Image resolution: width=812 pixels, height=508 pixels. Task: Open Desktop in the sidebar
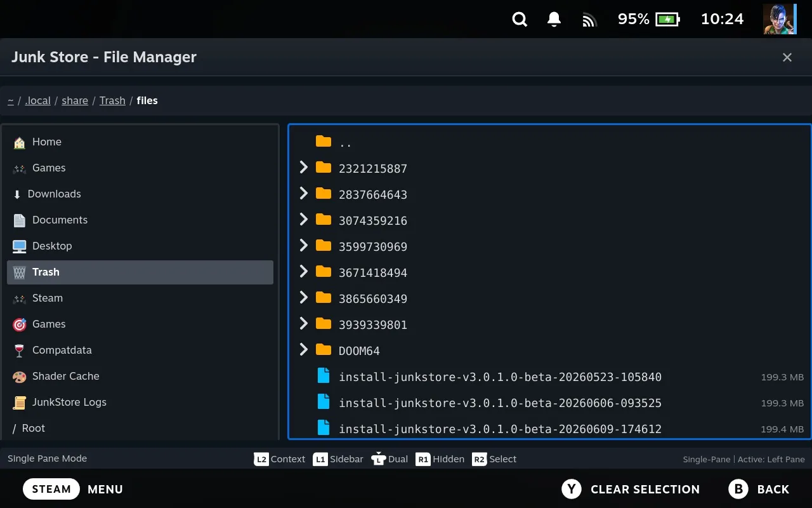tap(140, 246)
